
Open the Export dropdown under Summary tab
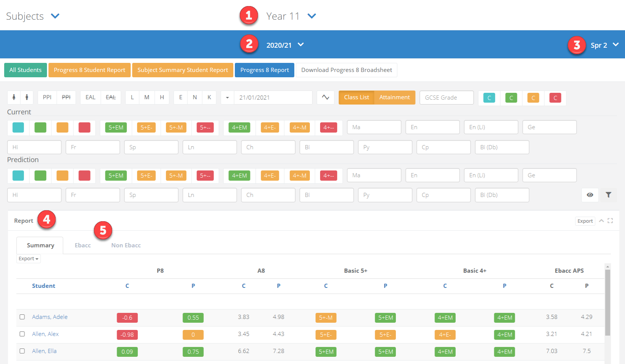coord(28,259)
